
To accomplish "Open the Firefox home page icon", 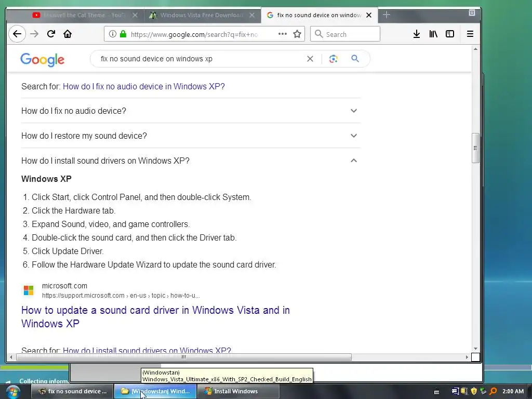I will [x=68, y=34].
